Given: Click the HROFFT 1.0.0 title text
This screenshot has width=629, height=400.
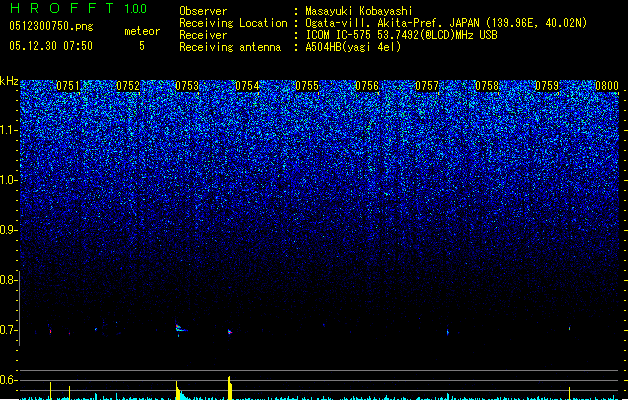Looking at the screenshot, I should 78,8.
